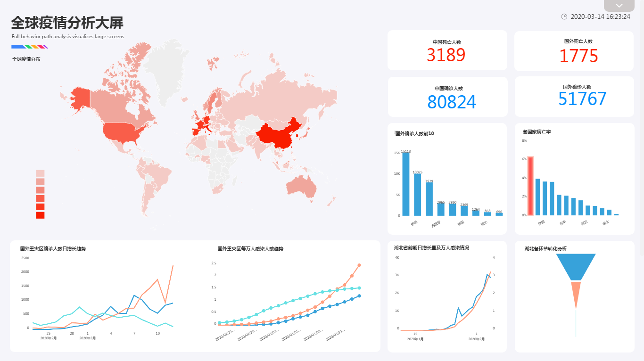Open the 国外确诊人数 51767 card
This screenshot has width=644, height=361.
click(x=574, y=97)
